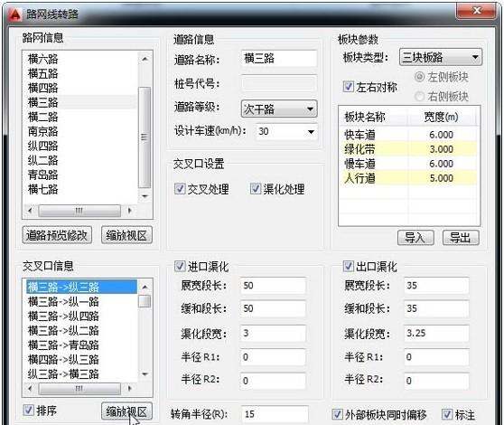Edit 进口渠化 缓和段长 field with 50
Viewport: 504px width, 425px height.
click(273, 308)
